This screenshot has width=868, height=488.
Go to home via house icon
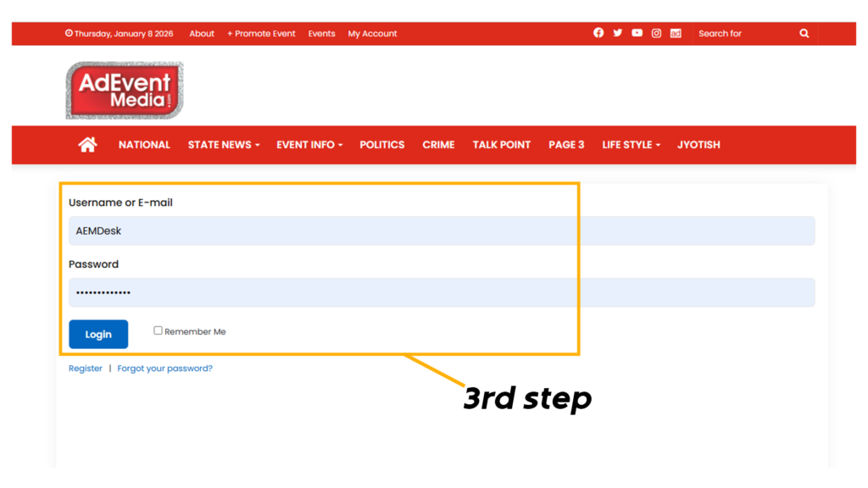pos(87,145)
